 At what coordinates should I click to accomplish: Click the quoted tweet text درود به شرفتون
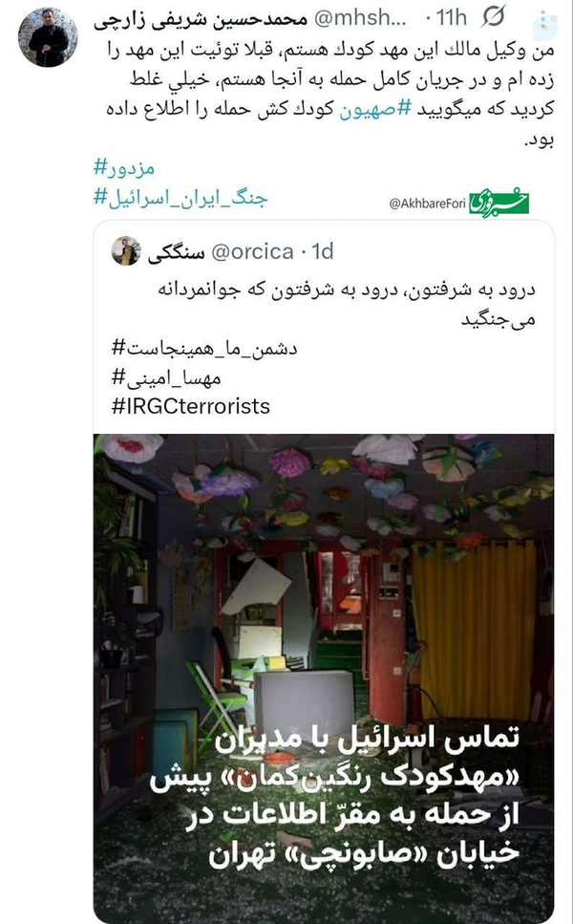[x=347, y=305]
